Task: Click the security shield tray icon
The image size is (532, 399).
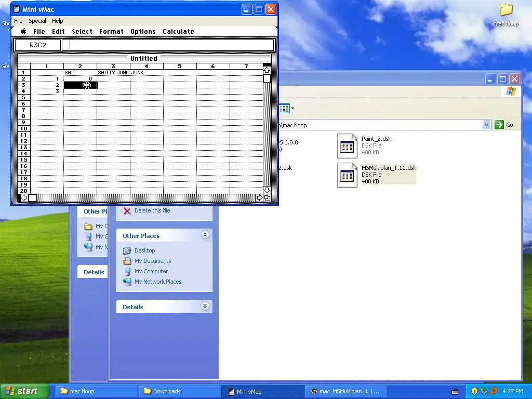Action: [x=474, y=391]
